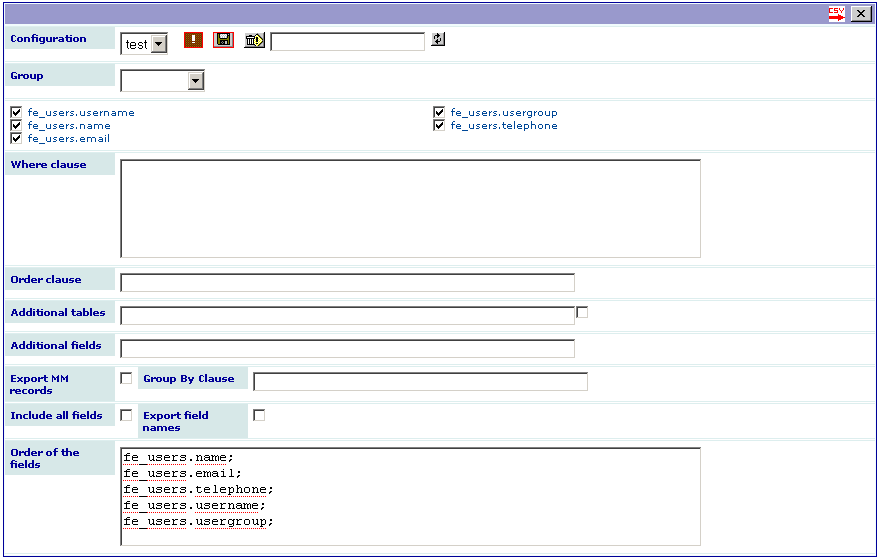Enable the Export MM records checkbox
This screenshot has width=880, height=560.
pos(126,378)
